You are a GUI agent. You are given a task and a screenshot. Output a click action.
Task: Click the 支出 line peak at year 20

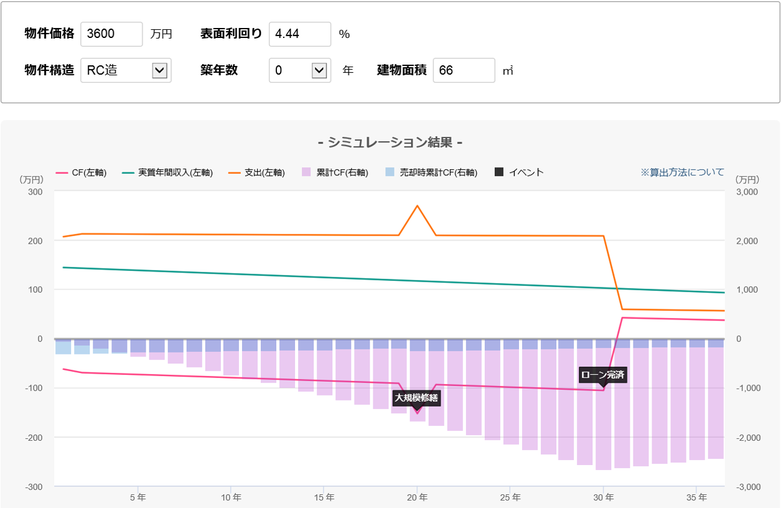(x=417, y=206)
